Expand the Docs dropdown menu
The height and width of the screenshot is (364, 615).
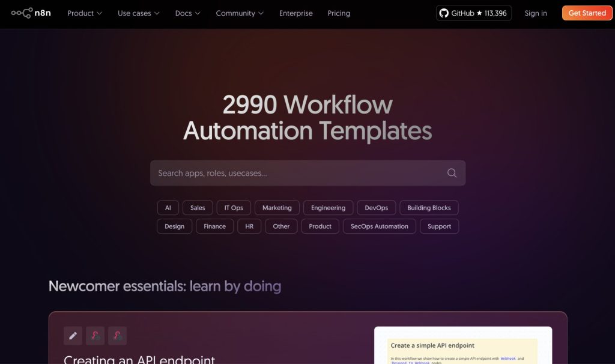pos(187,13)
